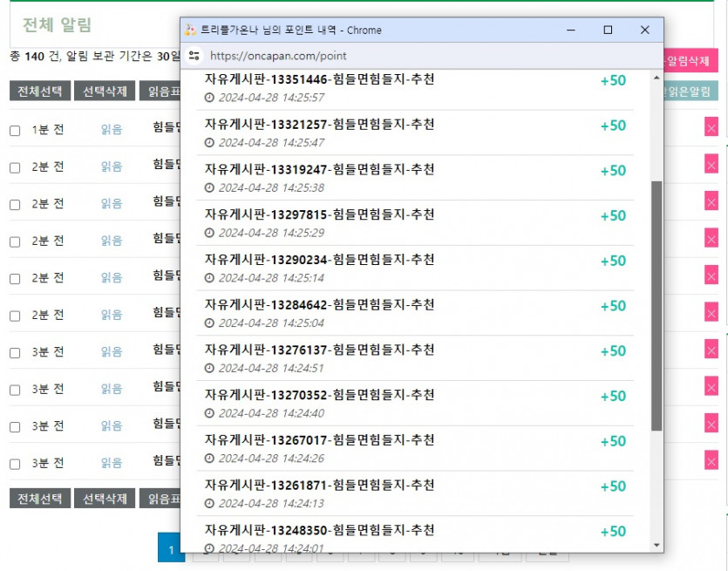Screen dimensions: 728x571
Task: Delete the first notification with its pink X
Action: pos(711,129)
